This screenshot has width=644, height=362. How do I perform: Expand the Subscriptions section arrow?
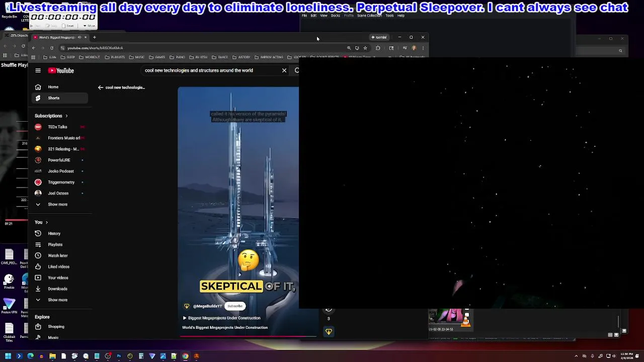pos(66,116)
